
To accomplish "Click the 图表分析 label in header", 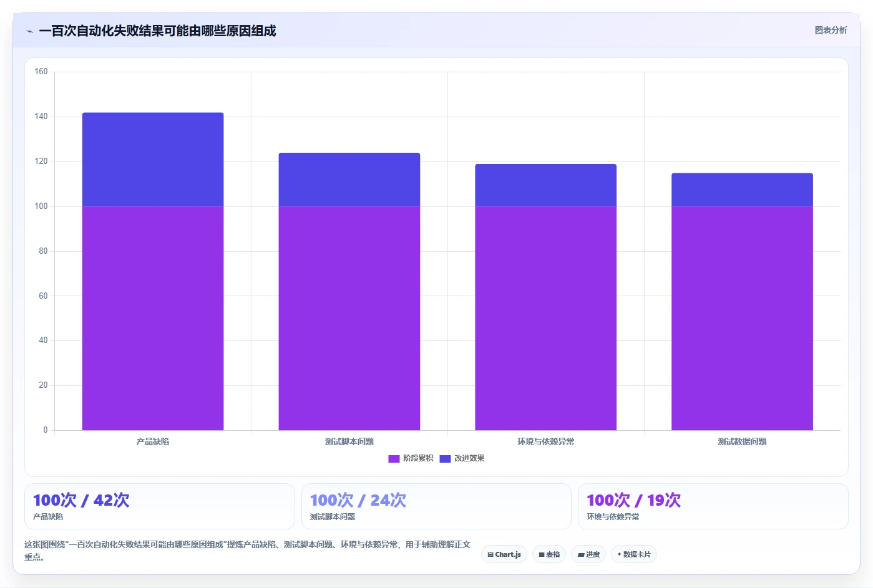I will pos(831,30).
